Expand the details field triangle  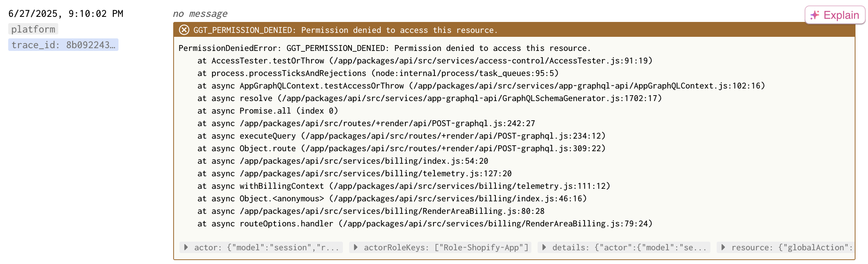coord(544,248)
